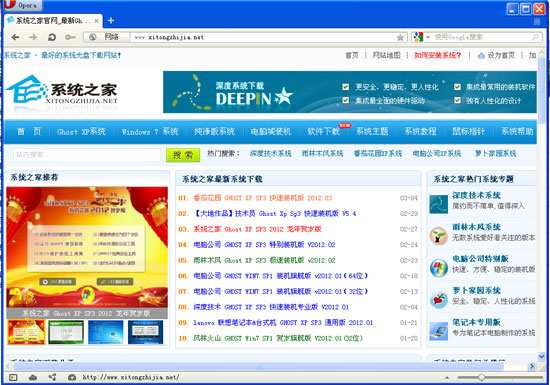Open the closed tabs trash icon
This screenshot has height=385, width=550.
click(537, 22)
